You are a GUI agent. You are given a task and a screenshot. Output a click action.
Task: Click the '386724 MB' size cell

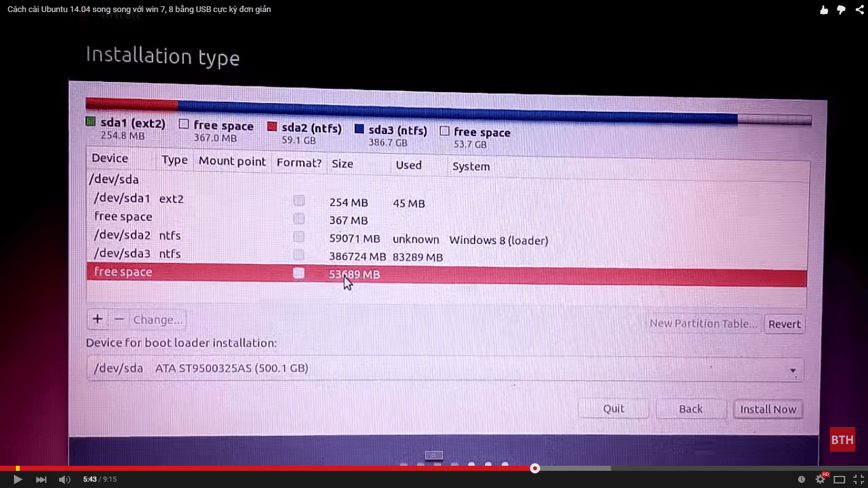[x=357, y=257]
